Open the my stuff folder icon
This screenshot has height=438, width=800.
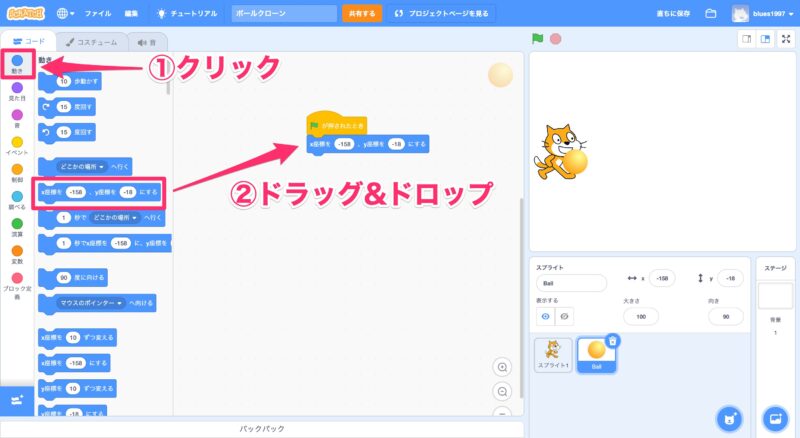click(711, 14)
